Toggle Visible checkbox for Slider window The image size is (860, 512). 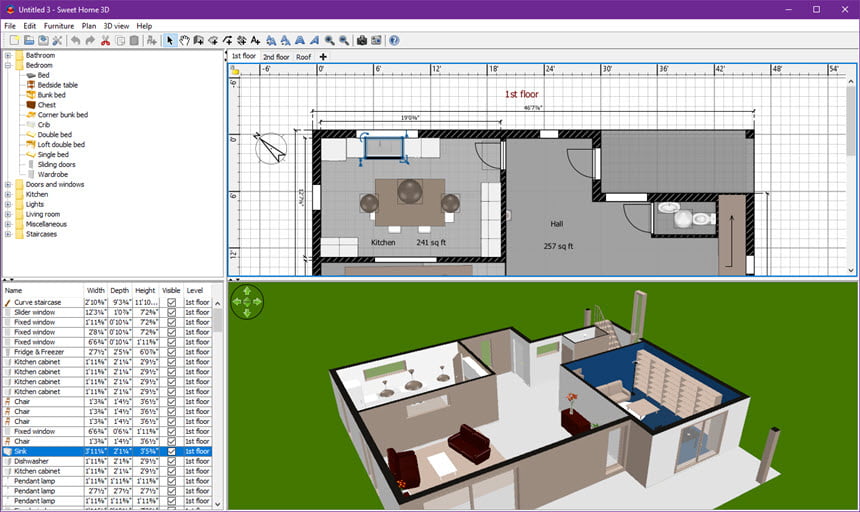pos(172,312)
